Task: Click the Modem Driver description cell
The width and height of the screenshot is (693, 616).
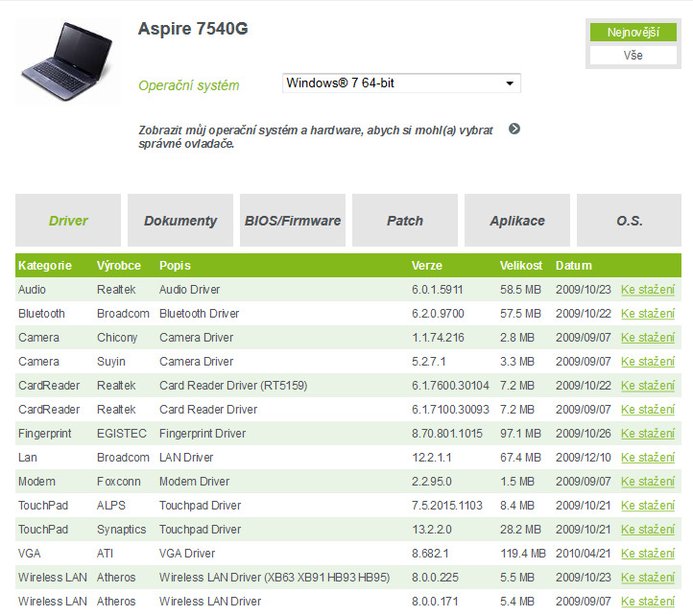Action: click(x=194, y=482)
